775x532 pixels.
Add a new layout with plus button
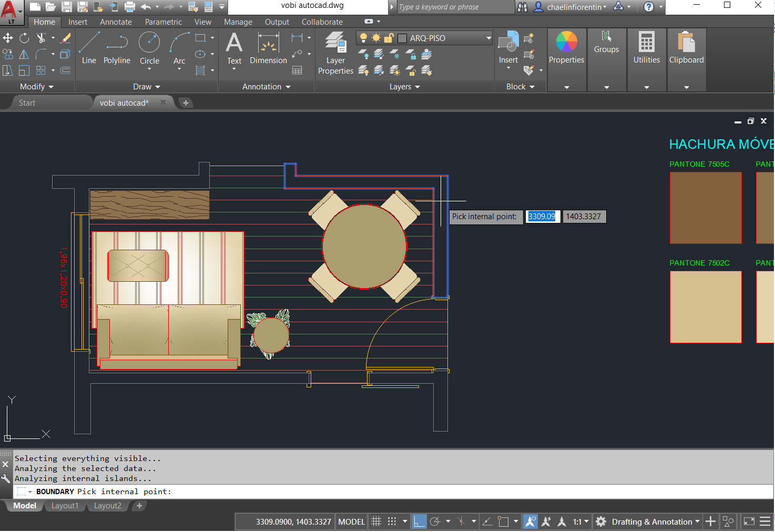139,506
